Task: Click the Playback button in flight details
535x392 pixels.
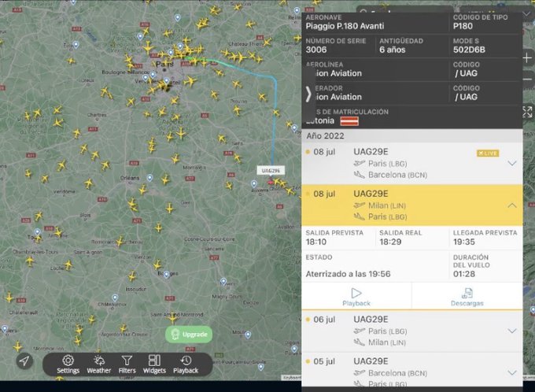Action: (x=356, y=297)
